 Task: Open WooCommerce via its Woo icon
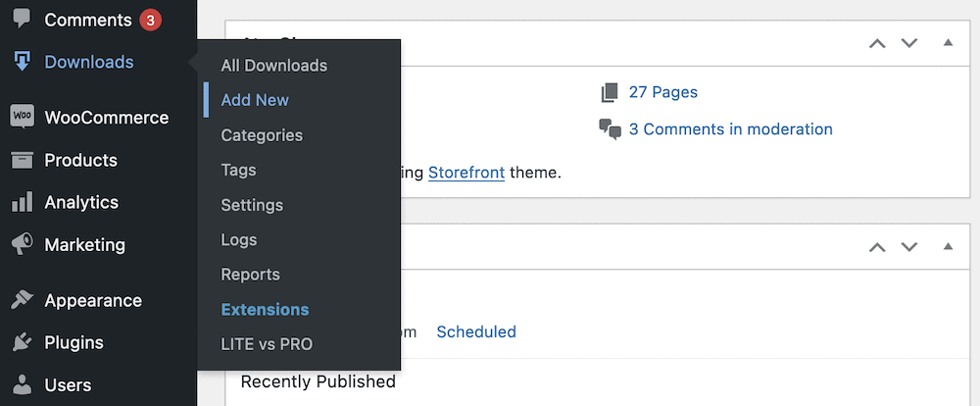22,117
